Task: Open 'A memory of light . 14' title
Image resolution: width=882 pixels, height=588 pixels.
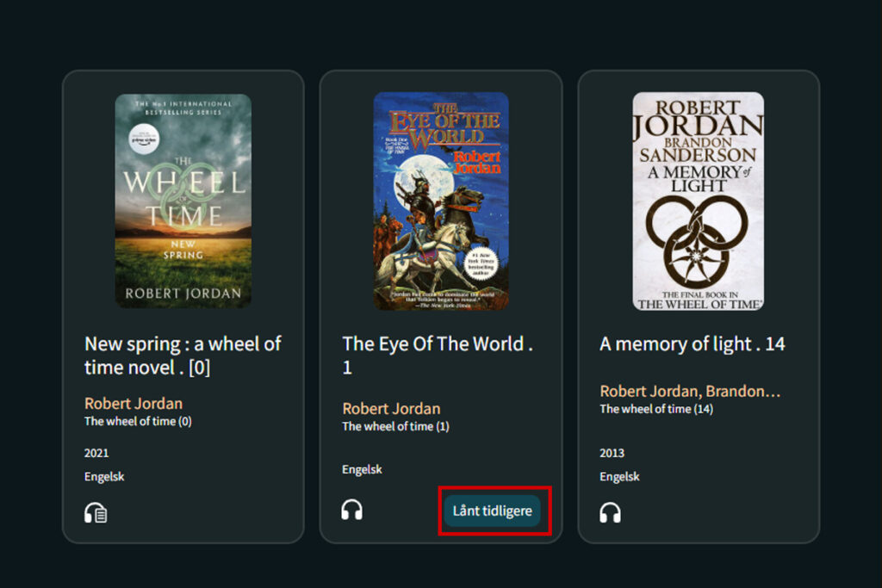Action: click(692, 344)
